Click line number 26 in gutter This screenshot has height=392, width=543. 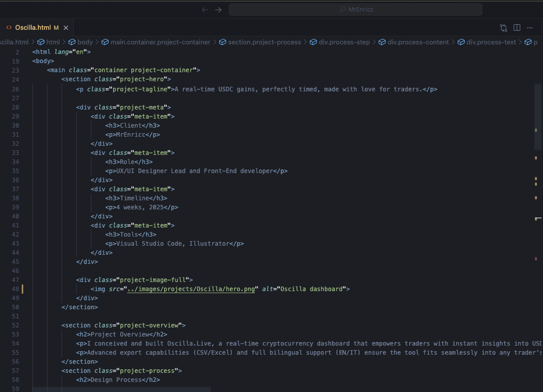coord(15,89)
